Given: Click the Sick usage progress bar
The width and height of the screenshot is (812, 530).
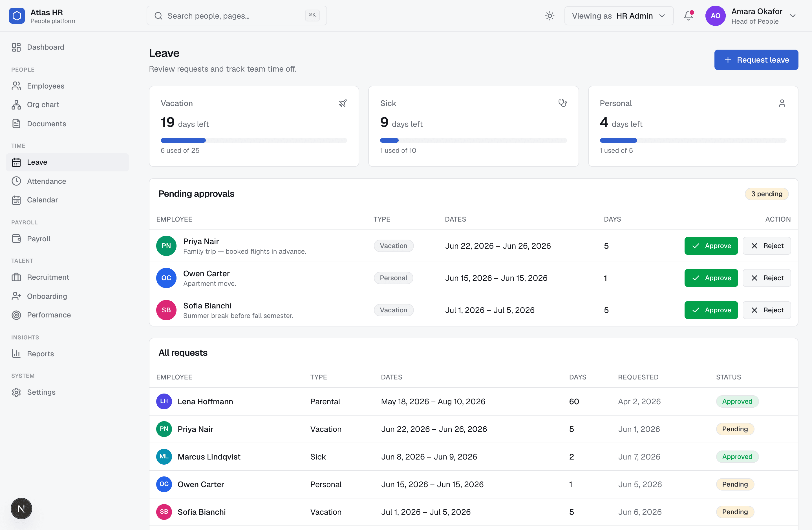Looking at the screenshot, I should [474, 140].
